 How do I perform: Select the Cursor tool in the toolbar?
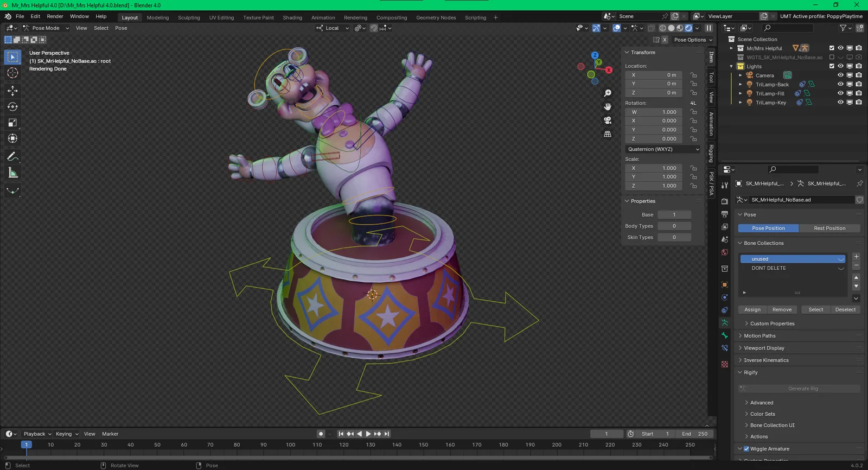(12, 73)
